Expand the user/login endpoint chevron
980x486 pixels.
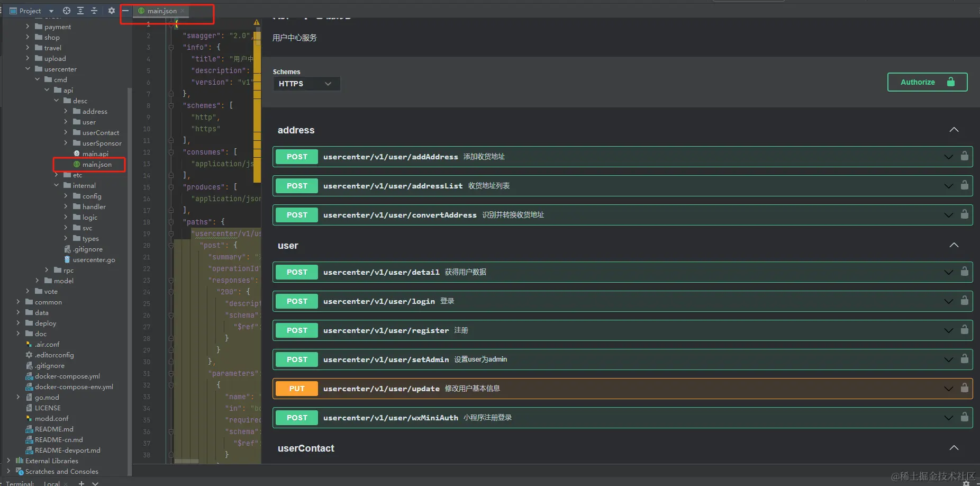[x=949, y=301]
